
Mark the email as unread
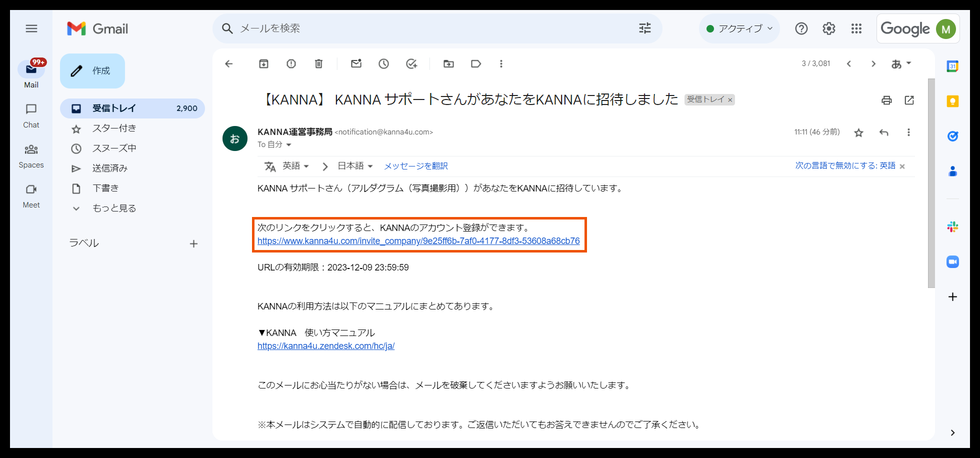pyautogui.click(x=356, y=63)
